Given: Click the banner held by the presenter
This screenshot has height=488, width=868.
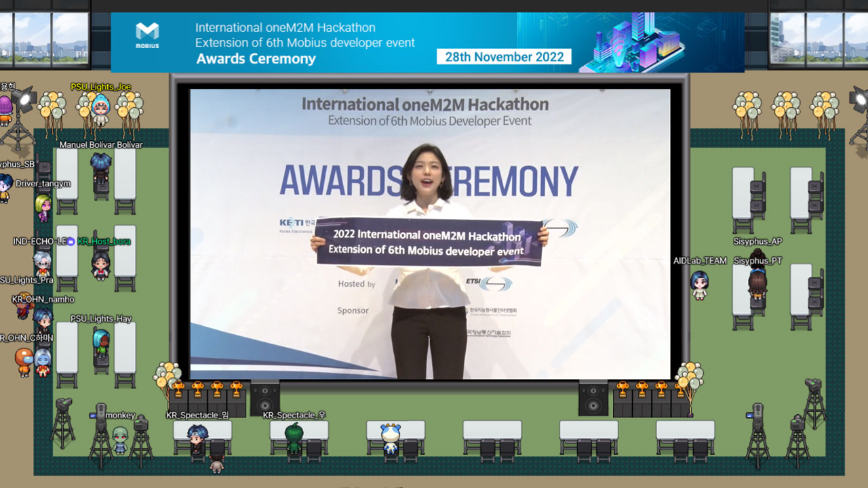Looking at the screenshot, I should point(430,242).
